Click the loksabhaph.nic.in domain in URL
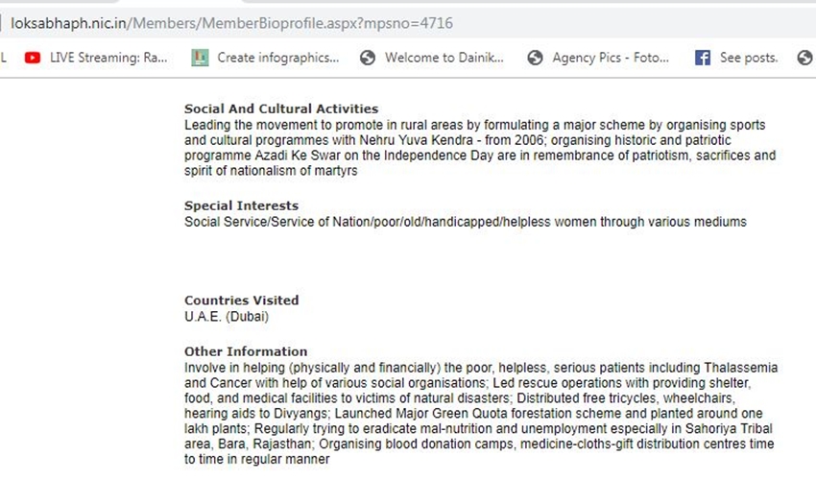 (68, 23)
